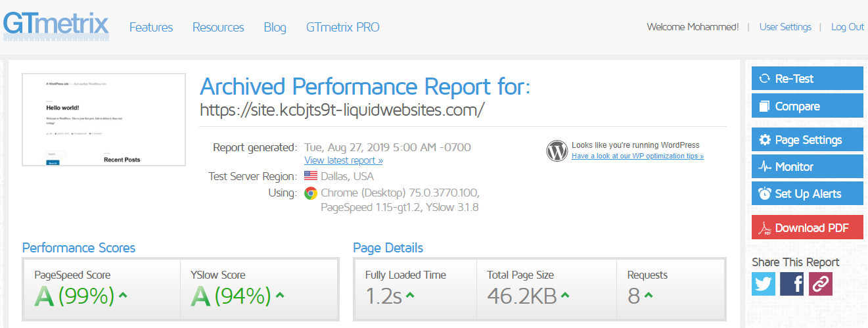Screen dimensions: 868x328
Task: Click the Share This Report label
Action: 796,262
